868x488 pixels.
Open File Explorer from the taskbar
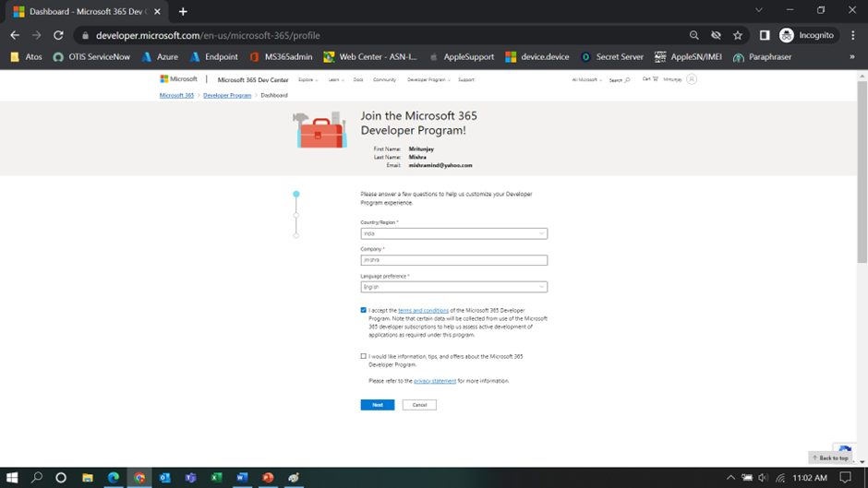88,478
